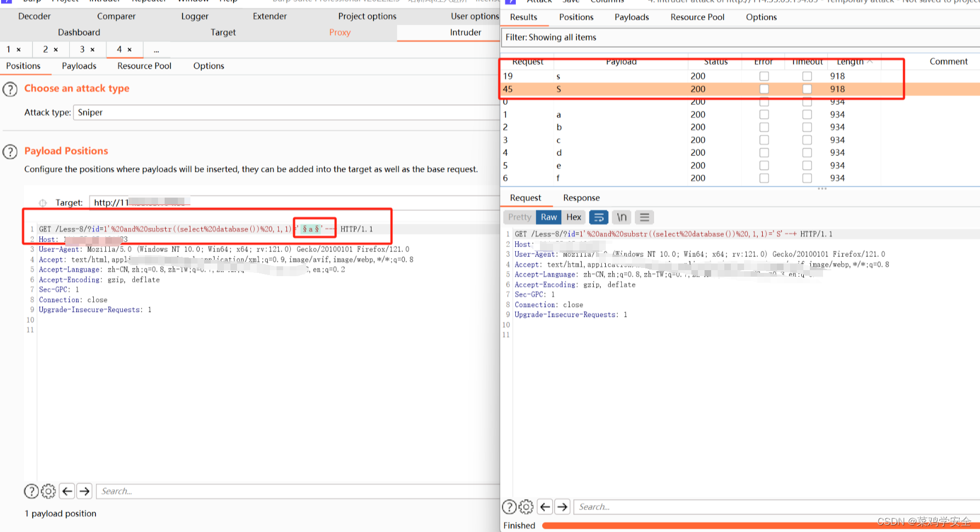Open the request viewer hamburger menu
Screen dimensions: 980x532
point(644,217)
